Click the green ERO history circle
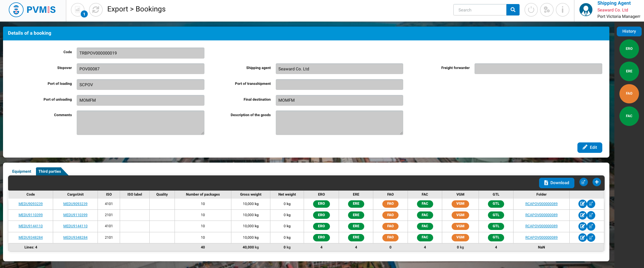This screenshot has height=268, width=644. click(x=629, y=49)
